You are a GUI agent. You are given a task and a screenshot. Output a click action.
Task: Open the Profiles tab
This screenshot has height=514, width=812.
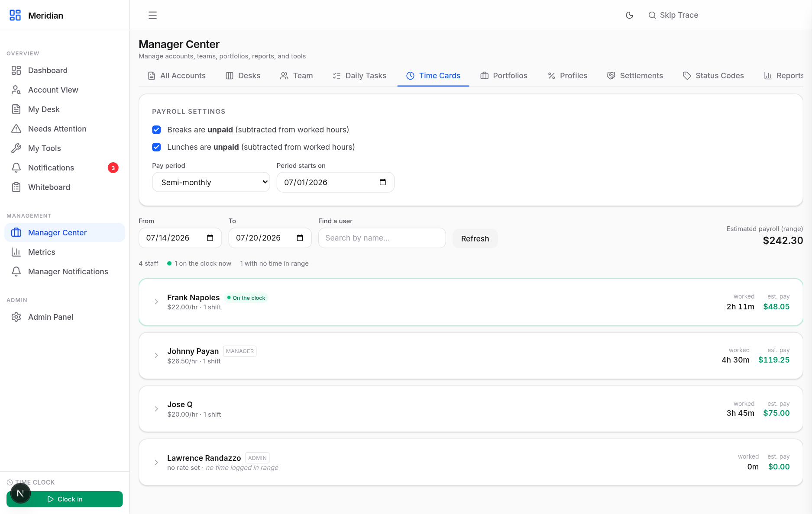(567, 76)
